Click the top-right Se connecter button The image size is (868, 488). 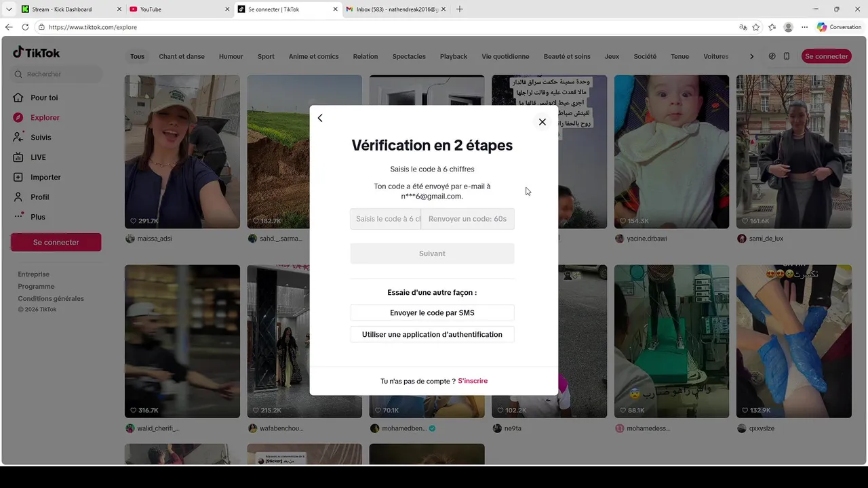point(826,56)
